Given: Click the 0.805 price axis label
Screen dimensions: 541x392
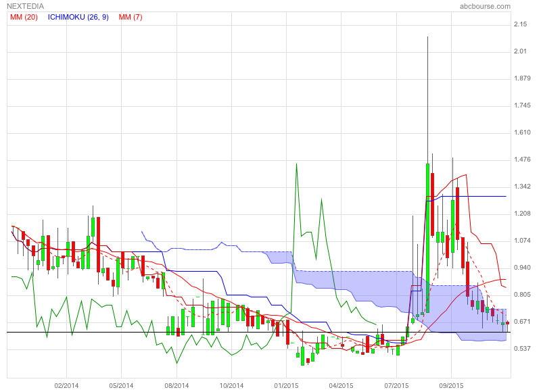Looking at the screenshot, I should pyautogui.click(x=522, y=295).
